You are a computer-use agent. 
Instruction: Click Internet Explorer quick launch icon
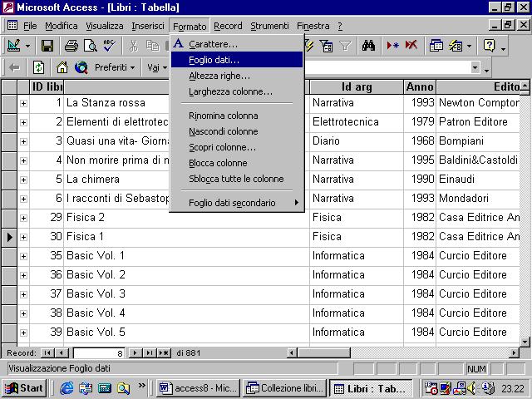click(66, 388)
